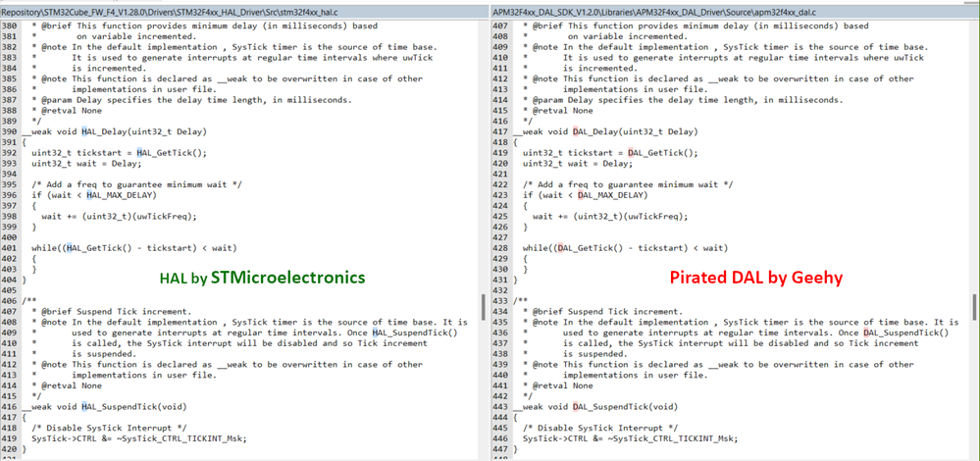The width and height of the screenshot is (980, 461).
Task: Click "is suspended." comment on line 438
Action: click(x=594, y=353)
